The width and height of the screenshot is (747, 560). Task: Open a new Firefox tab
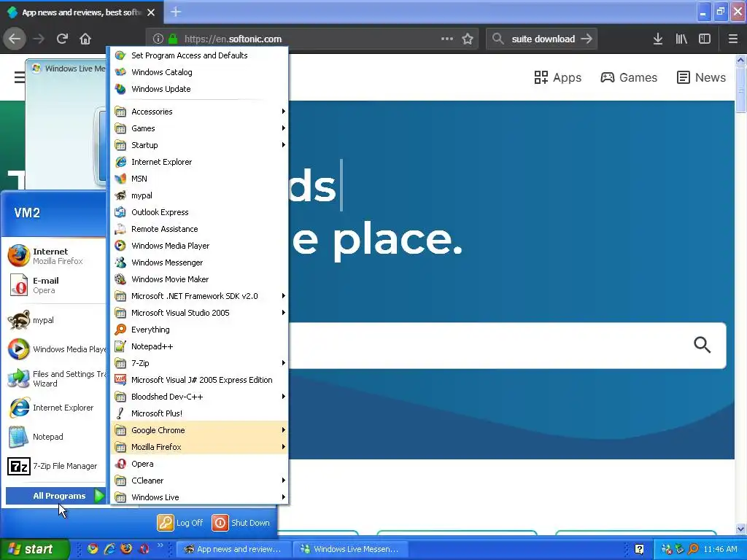click(x=176, y=12)
